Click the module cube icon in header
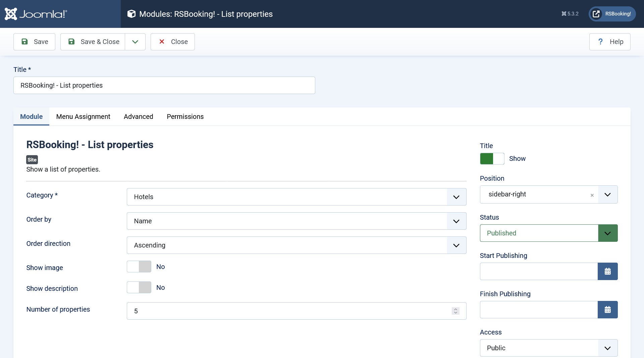The width and height of the screenshot is (644, 358). coord(131,14)
